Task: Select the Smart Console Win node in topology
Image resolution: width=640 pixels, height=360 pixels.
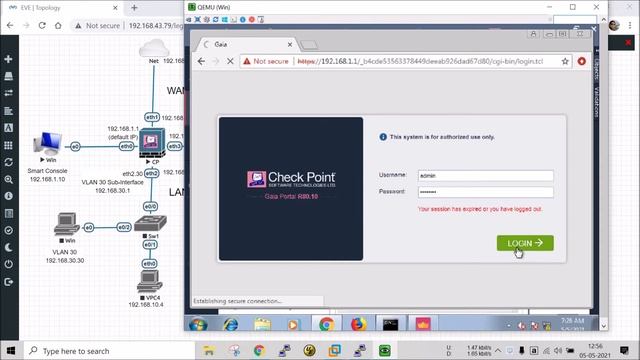Action: coord(48,144)
